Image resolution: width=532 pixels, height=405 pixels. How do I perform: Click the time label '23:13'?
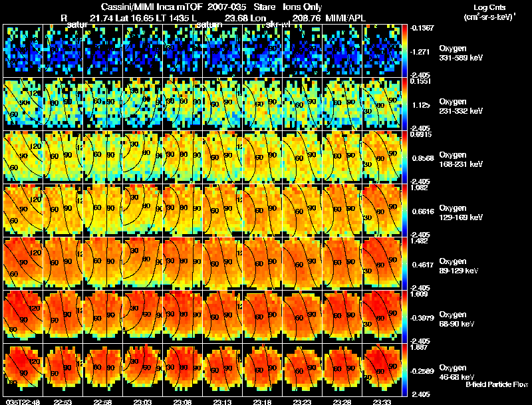point(223,402)
